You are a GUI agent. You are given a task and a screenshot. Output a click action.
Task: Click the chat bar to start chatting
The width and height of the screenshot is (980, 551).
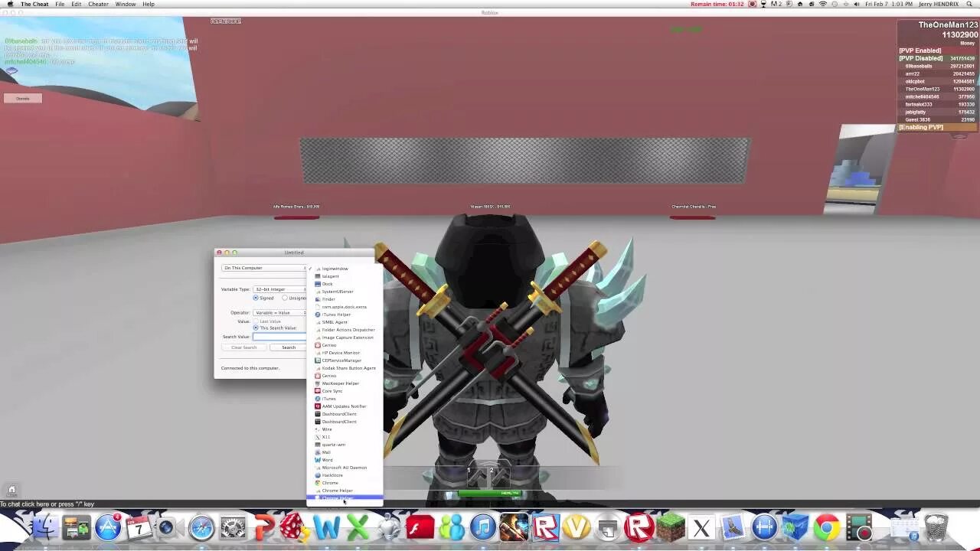(x=490, y=504)
